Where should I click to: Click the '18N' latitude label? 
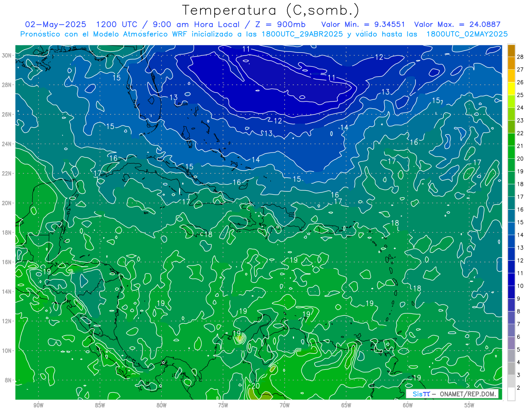click(x=7, y=232)
